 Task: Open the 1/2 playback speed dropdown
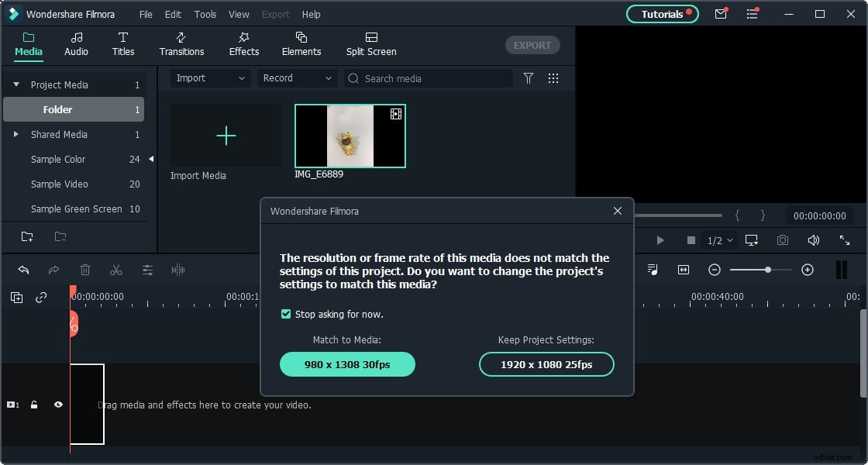(x=718, y=240)
